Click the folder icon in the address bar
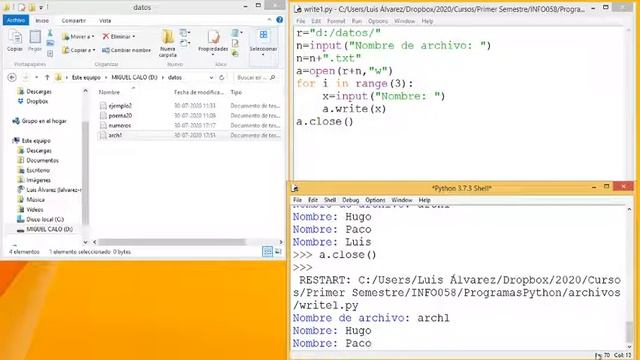This screenshot has width=640, height=360. point(58,78)
